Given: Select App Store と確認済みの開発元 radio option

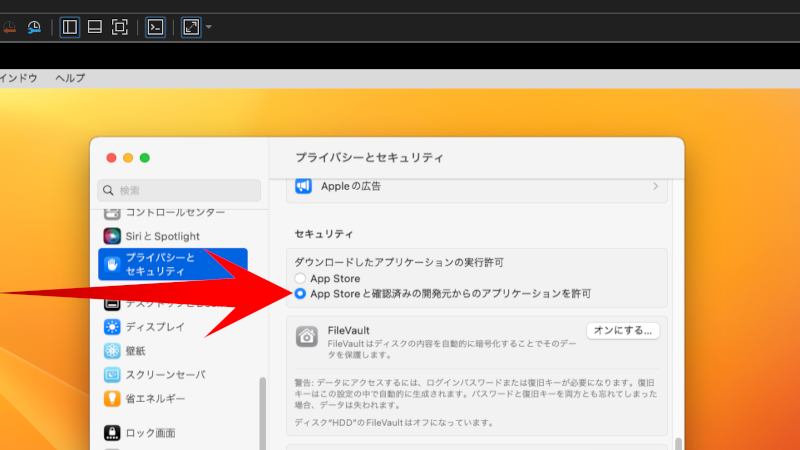Looking at the screenshot, I should point(300,293).
